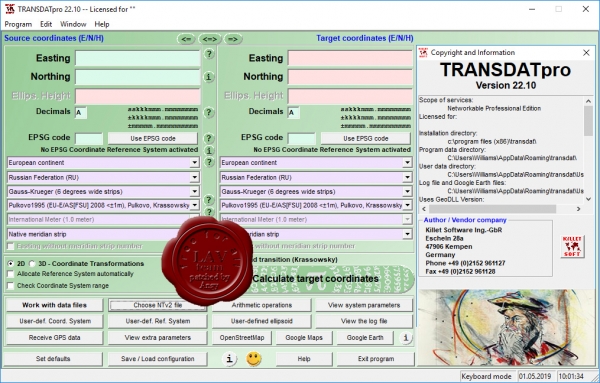This screenshot has width=600, height=383.
Task: Open User-def. Coord. System
Action: (54, 321)
